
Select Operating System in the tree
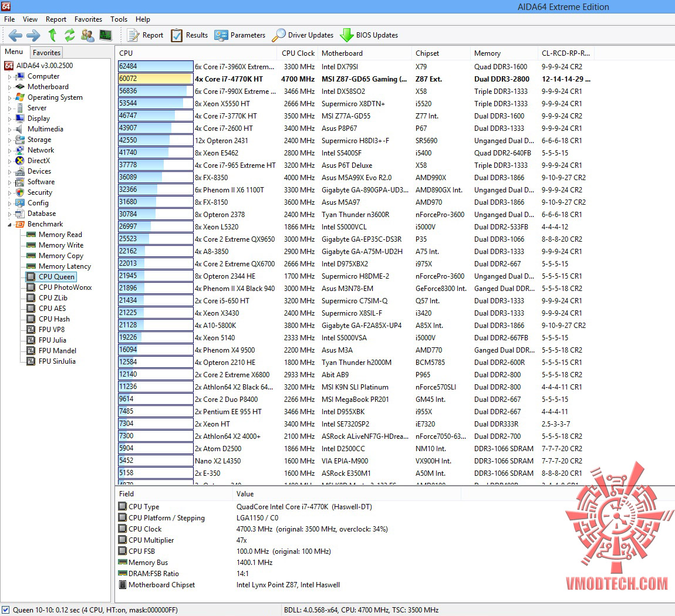tap(55, 97)
